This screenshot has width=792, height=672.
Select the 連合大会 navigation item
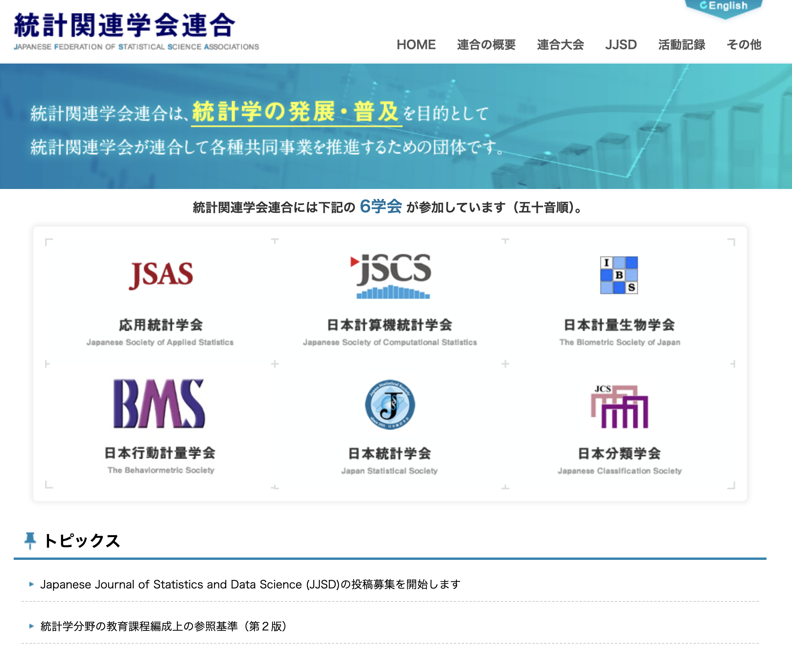(x=560, y=45)
